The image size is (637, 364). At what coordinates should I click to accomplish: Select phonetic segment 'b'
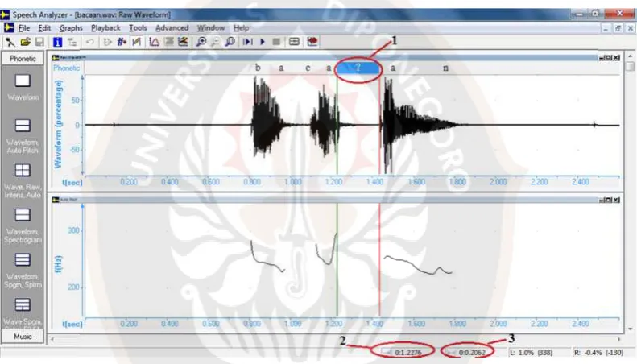pos(258,68)
